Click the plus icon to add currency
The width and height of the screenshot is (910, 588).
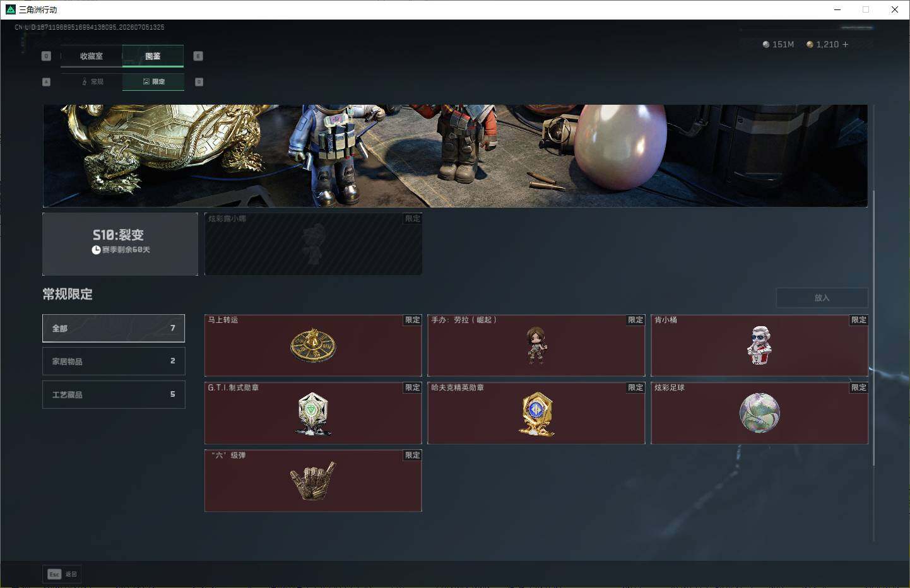[845, 44]
